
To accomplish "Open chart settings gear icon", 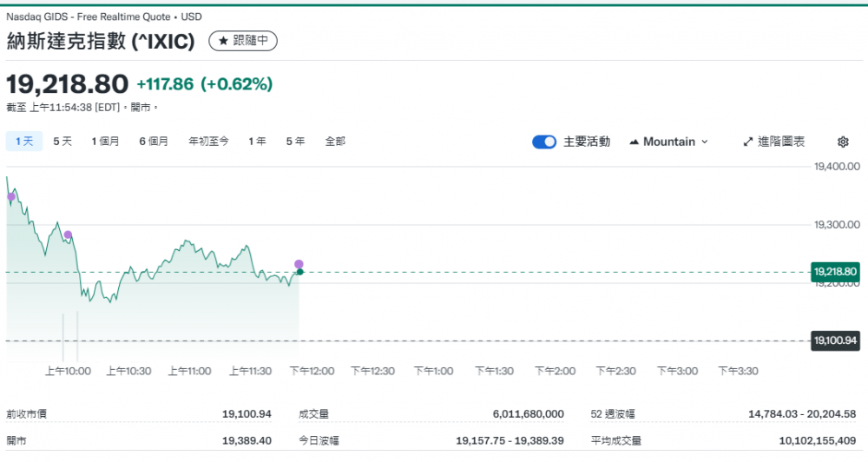I will click(x=843, y=142).
